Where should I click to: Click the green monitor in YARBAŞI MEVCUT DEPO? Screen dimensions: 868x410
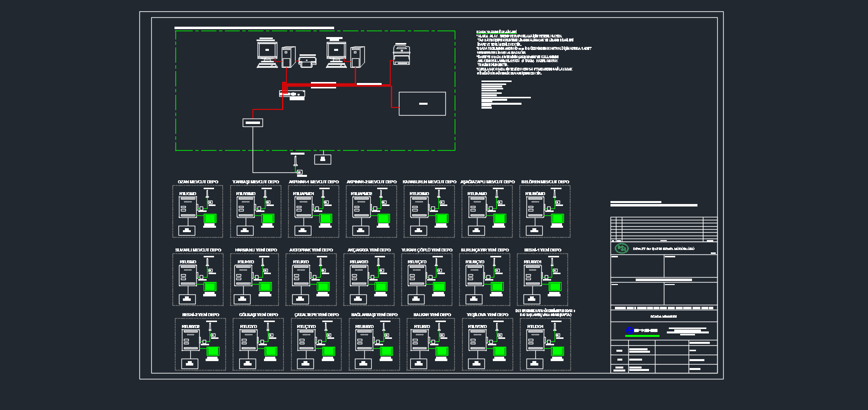(x=268, y=219)
